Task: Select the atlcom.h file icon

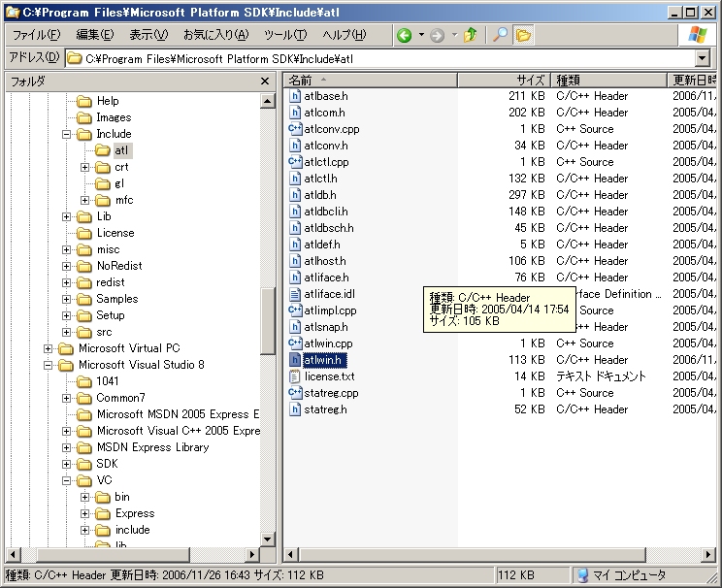Action: point(295,113)
